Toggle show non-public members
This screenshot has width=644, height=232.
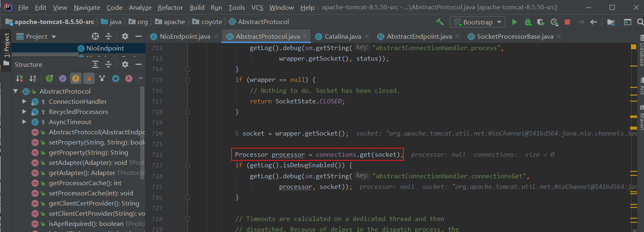89,79
